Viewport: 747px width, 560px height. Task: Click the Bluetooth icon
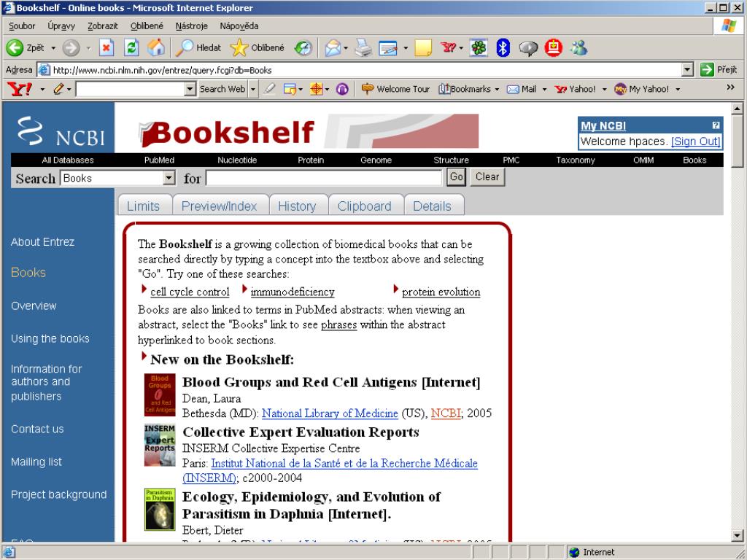coord(503,47)
